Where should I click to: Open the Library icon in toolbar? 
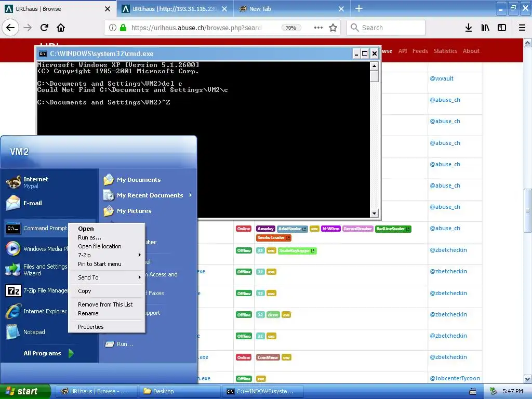(x=485, y=28)
